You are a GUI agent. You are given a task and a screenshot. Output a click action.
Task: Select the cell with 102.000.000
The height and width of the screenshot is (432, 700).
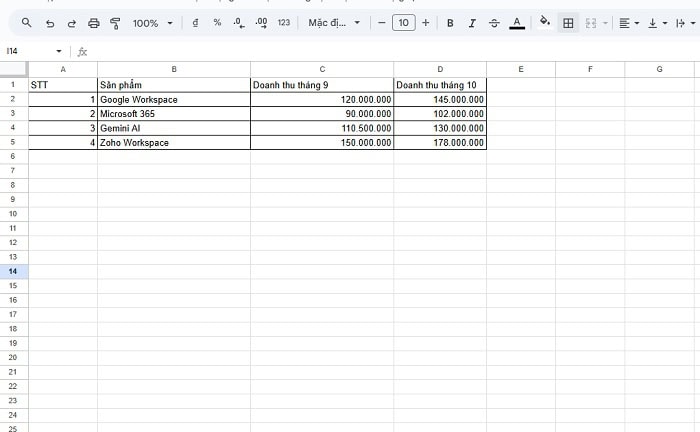pyautogui.click(x=440, y=114)
